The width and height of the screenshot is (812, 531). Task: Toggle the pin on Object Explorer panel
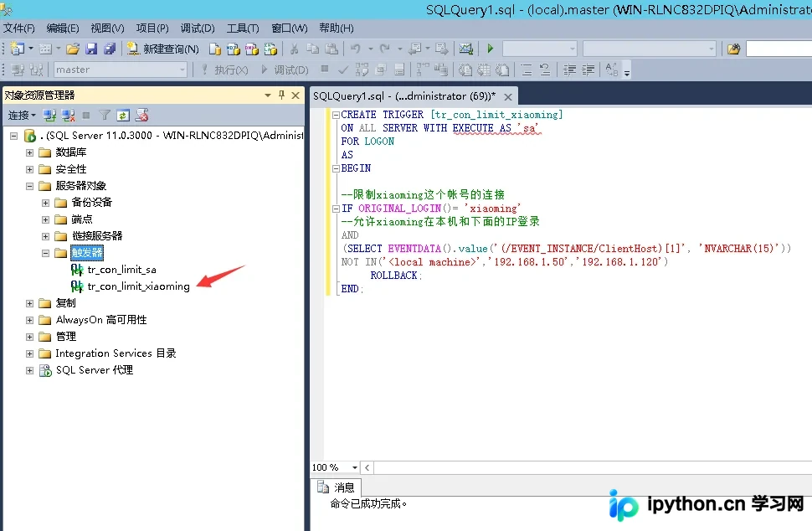pos(282,95)
